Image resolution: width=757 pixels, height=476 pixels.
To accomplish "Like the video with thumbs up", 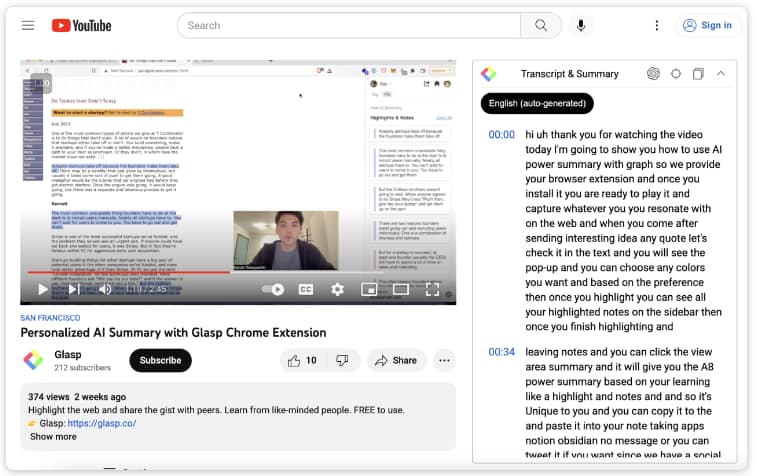I will pos(302,360).
